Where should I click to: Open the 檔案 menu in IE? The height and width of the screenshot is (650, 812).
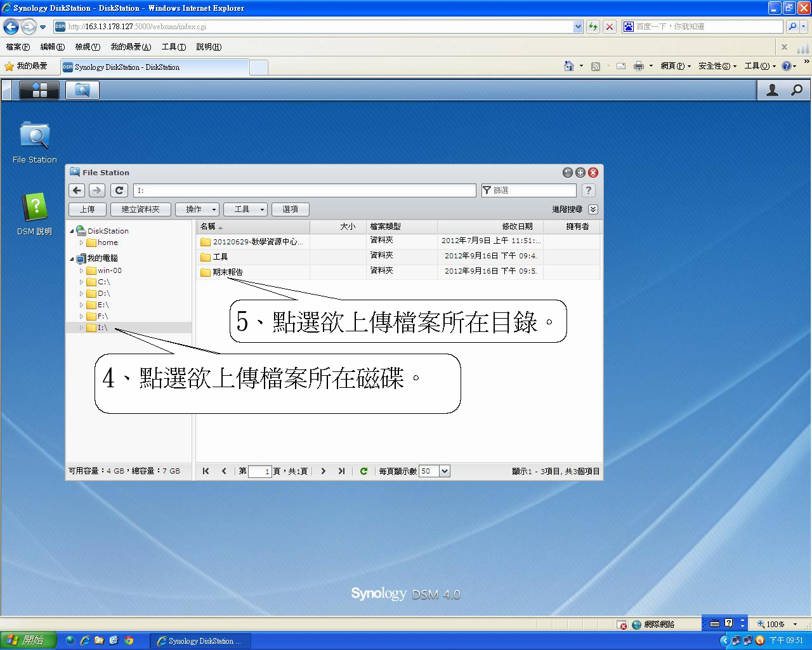click(18, 47)
